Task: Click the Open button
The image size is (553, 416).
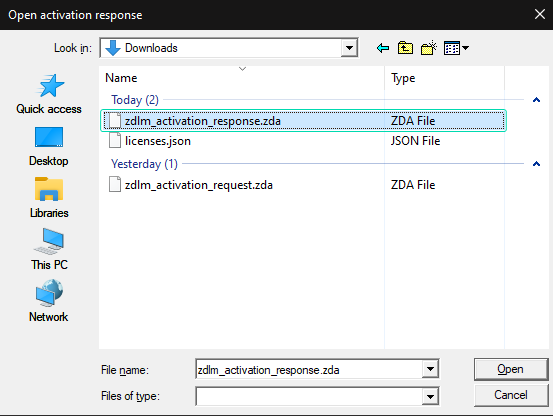Action: (511, 369)
